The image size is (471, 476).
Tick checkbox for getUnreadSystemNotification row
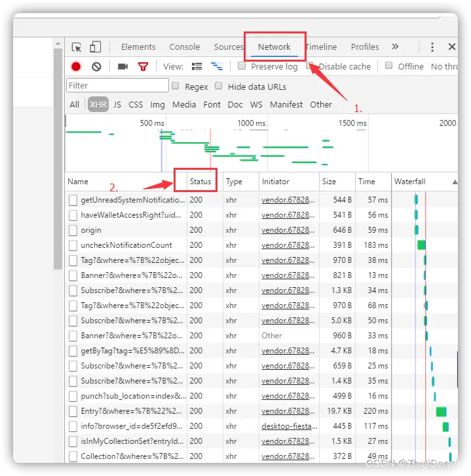pos(73,201)
